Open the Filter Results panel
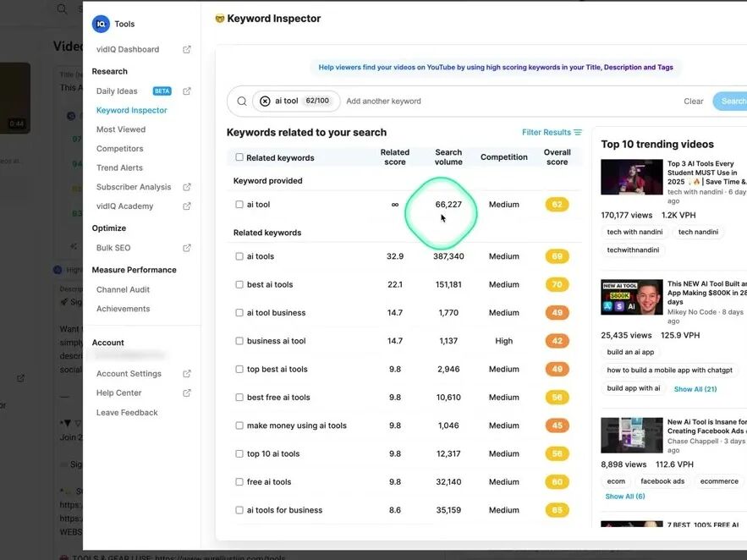 point(547,132)
